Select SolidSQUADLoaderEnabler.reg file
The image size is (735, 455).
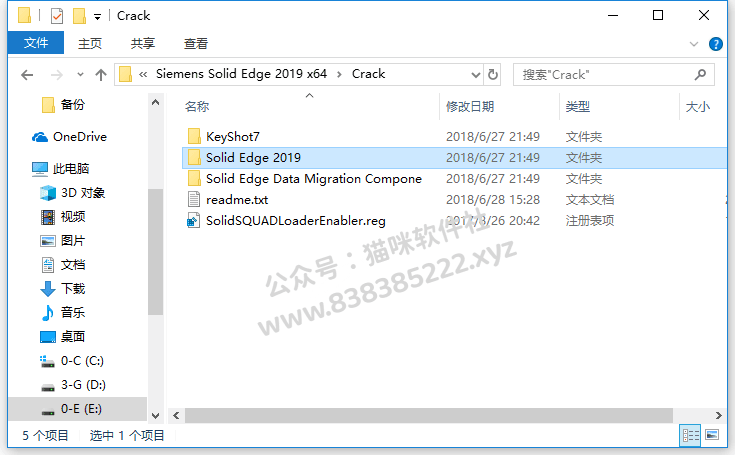pyautogui.click(x=296, y=221)
